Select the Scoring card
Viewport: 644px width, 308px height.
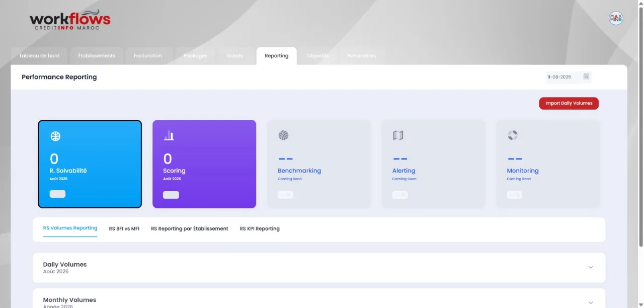tap(204, 164)
